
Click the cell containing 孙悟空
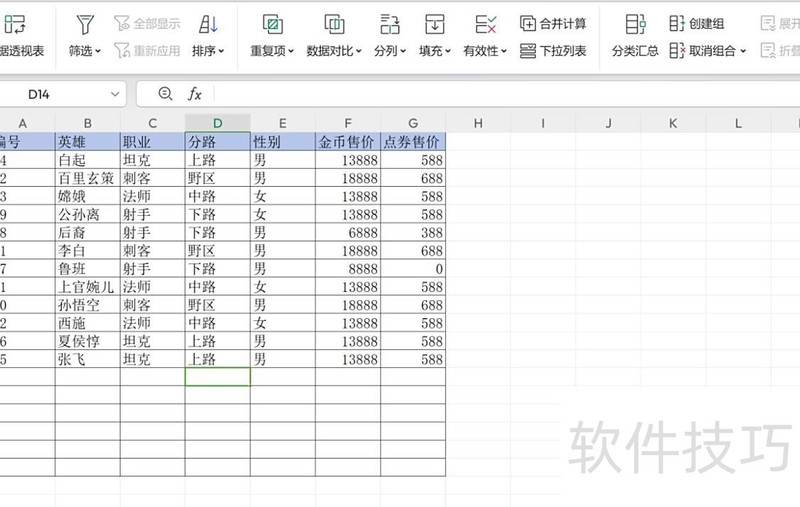[x=88, y=305]
